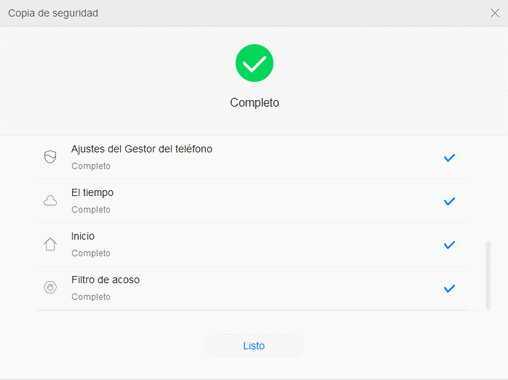The height and width of the screenshot is (380, 508).
Task: Click the hand icon for Filtro de acoso
Action: coord(50,287)
